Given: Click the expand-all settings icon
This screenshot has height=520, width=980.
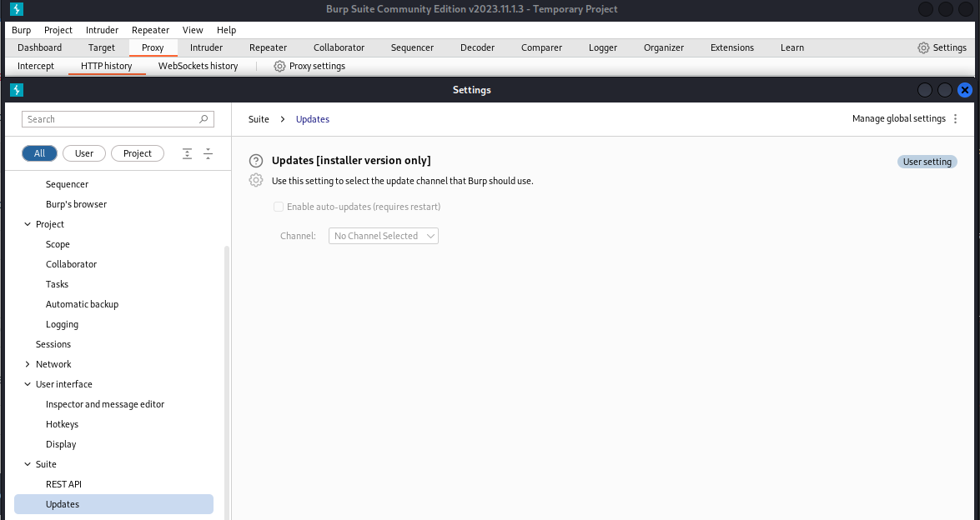Looking at the screenshot, I should pyautogui.click(x=187, y=153).
